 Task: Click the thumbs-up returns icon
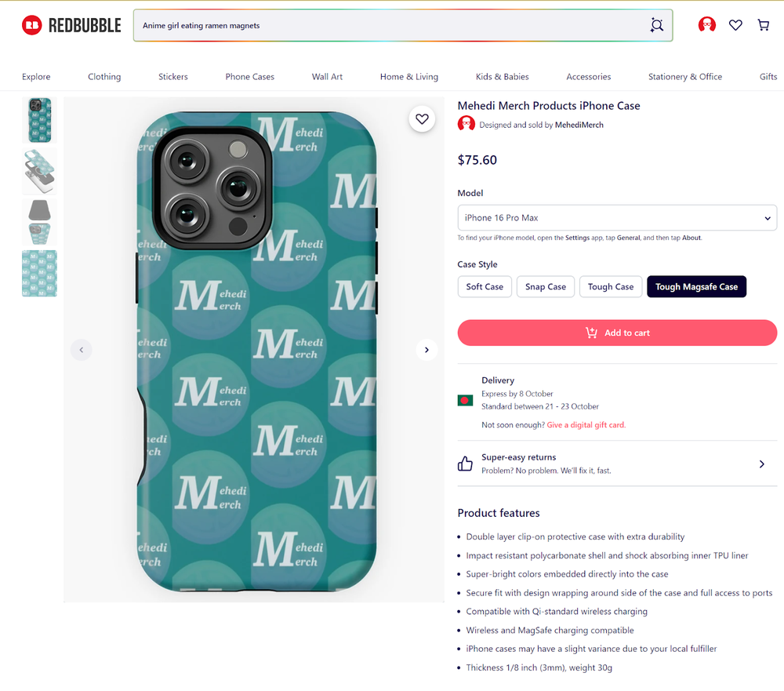click(x=466, y=464)
